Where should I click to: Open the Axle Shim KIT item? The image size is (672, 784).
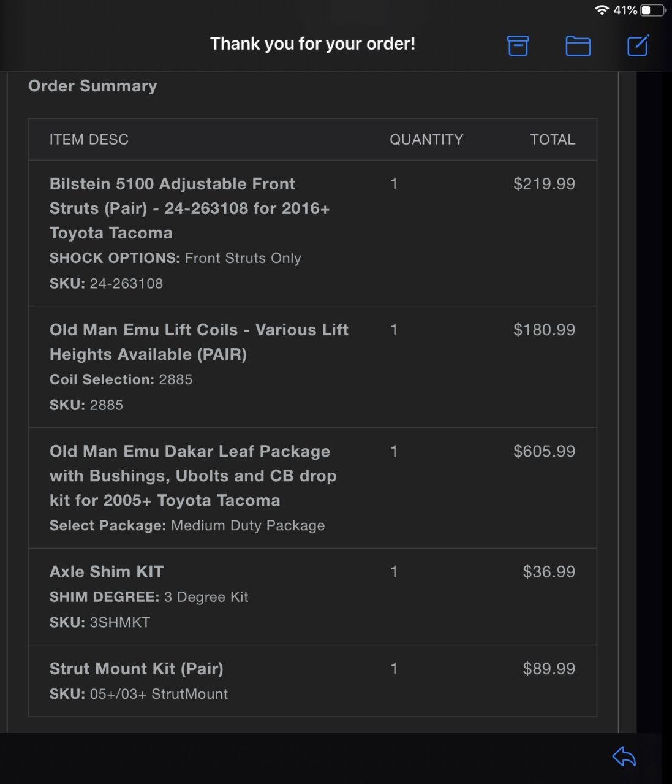click(107, 572)
